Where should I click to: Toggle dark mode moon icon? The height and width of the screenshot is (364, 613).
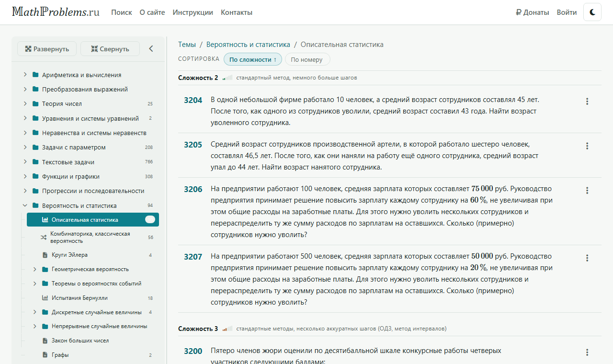point(592,12)
